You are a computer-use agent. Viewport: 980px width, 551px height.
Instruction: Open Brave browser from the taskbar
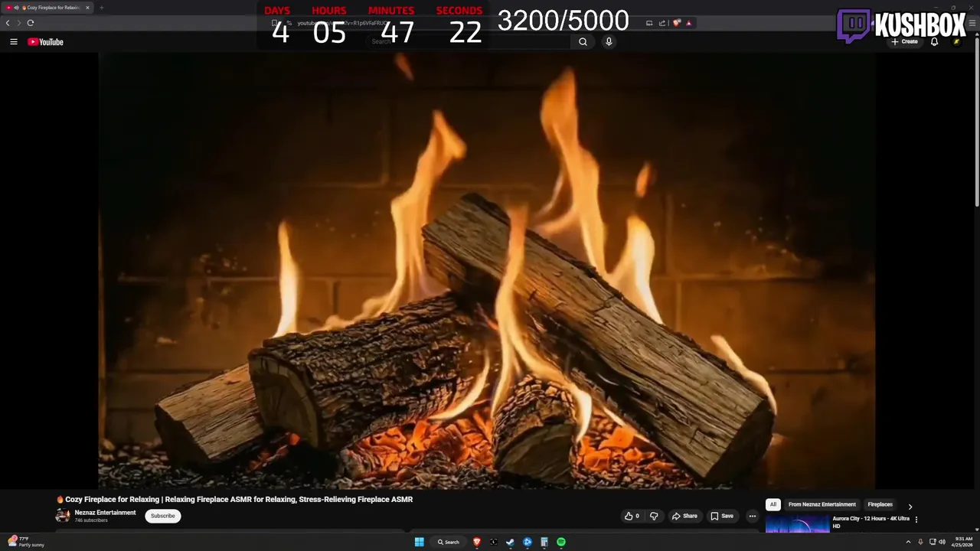click(x=477, y=542)
